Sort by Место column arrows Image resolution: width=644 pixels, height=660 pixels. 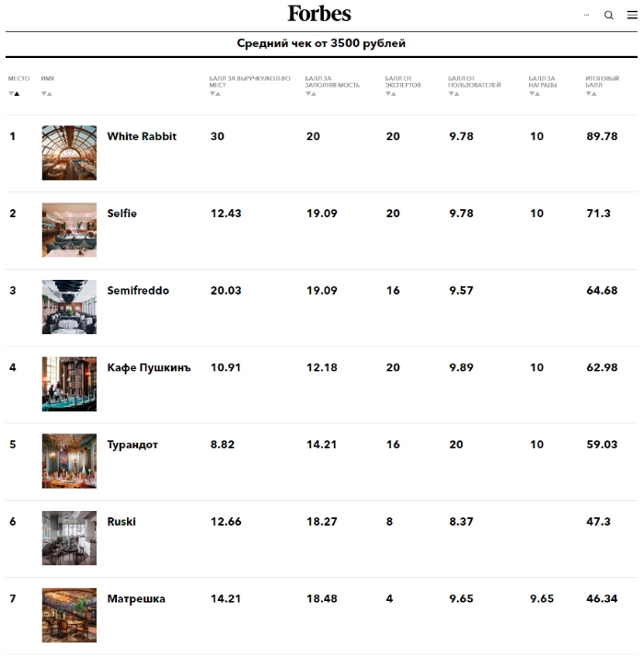[14, 93]
